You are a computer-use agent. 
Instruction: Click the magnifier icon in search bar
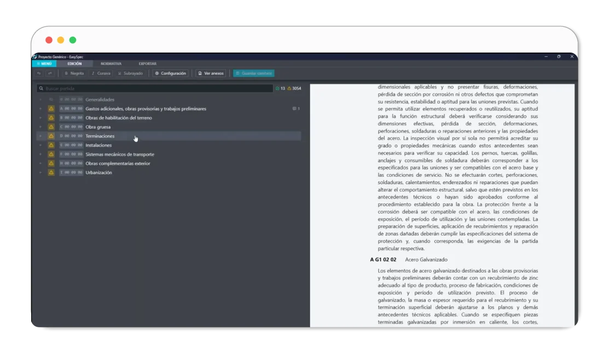(41, 88)
